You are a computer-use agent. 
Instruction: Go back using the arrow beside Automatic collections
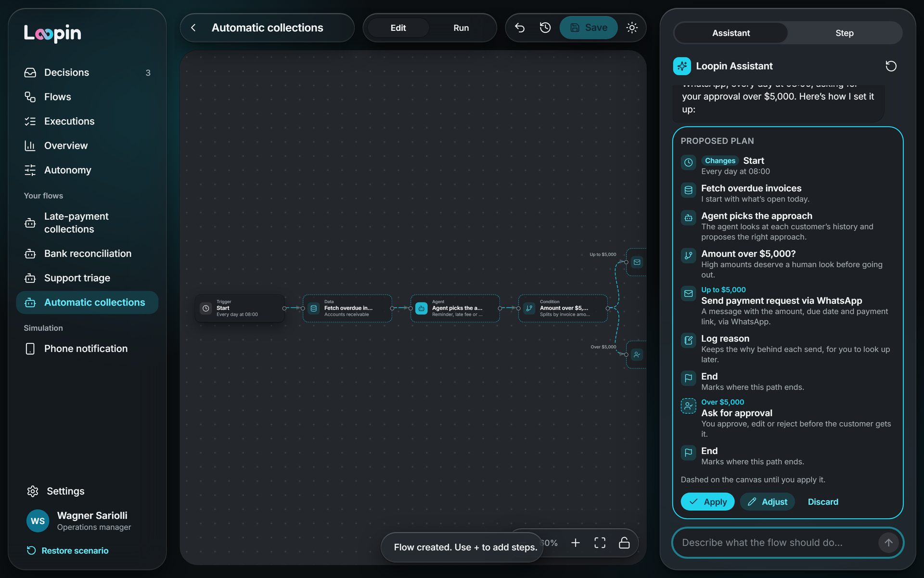[x=193, y=28]
